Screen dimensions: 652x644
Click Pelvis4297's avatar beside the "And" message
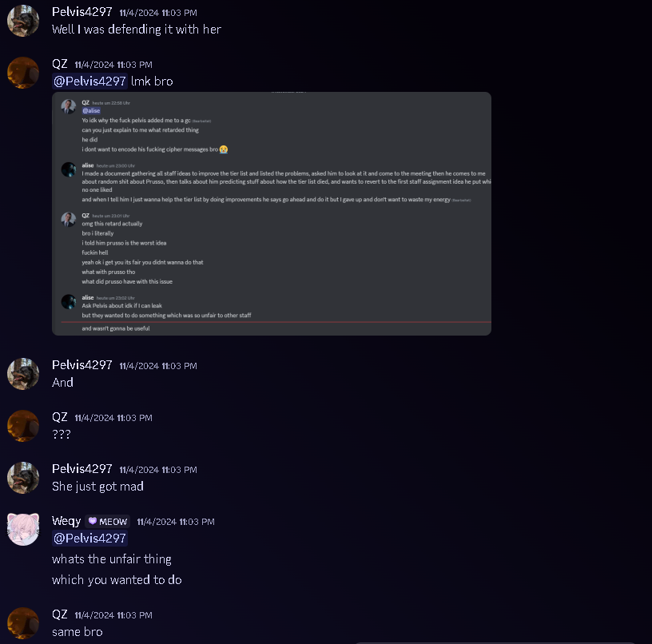23,374
